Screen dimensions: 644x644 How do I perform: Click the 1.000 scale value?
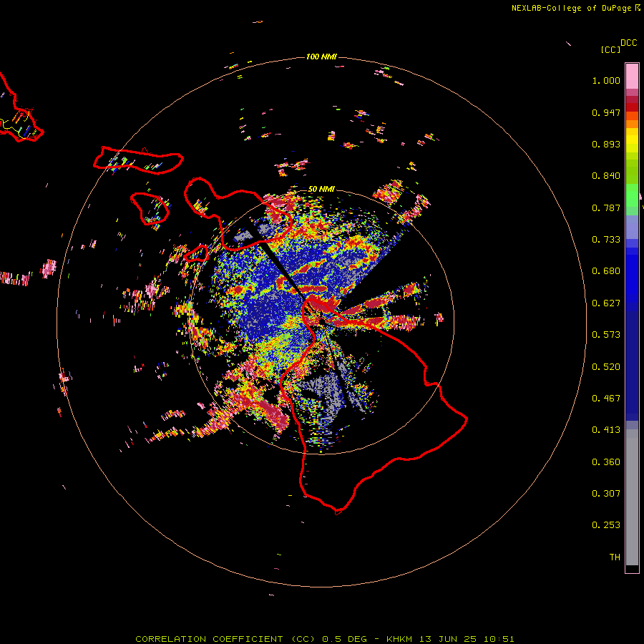point(606,80)
